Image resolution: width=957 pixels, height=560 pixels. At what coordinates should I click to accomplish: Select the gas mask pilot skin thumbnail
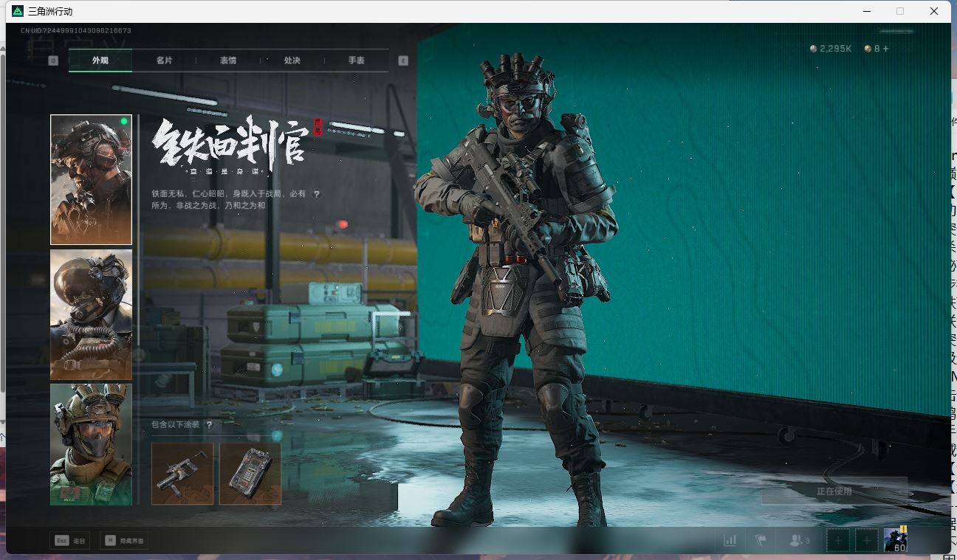point(92,314)
